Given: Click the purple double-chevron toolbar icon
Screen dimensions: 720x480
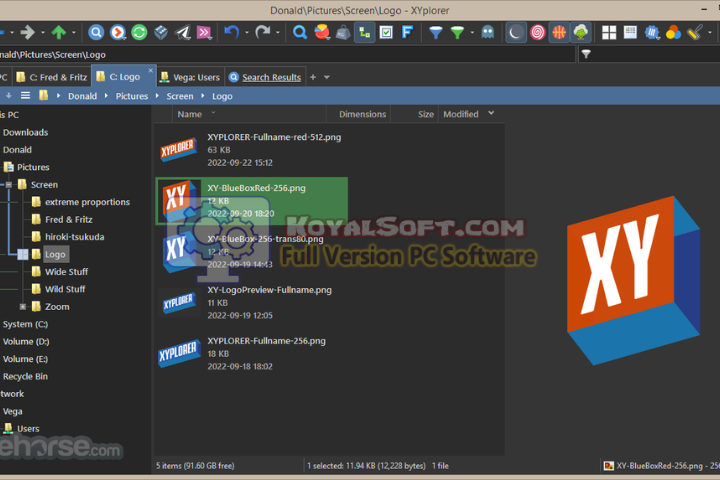Looking at the screenshot, I should point(204,32).
